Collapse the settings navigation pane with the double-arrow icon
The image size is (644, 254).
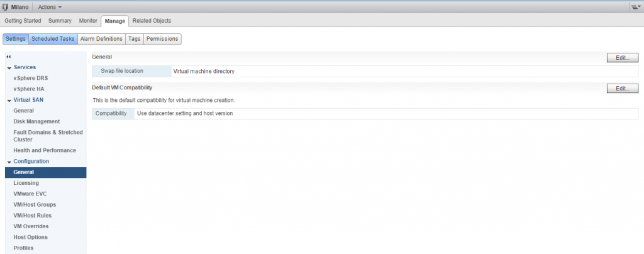9,57
